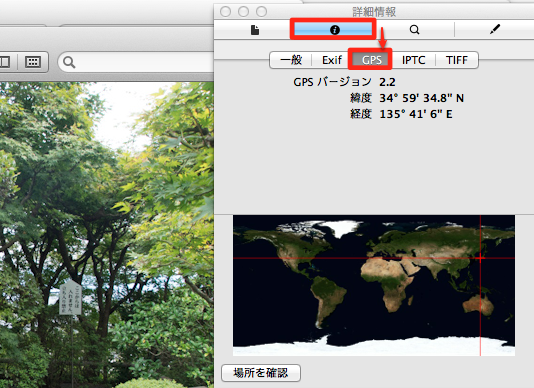Click the garden photo in Preview window
Screen dimensions: 534x388
point(107,235)
